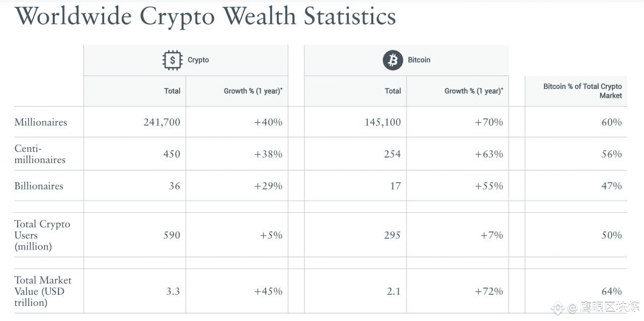The image size is (644, 321).
Task: Click the Bitcoin logo icon
Action: tap(393, 60)
